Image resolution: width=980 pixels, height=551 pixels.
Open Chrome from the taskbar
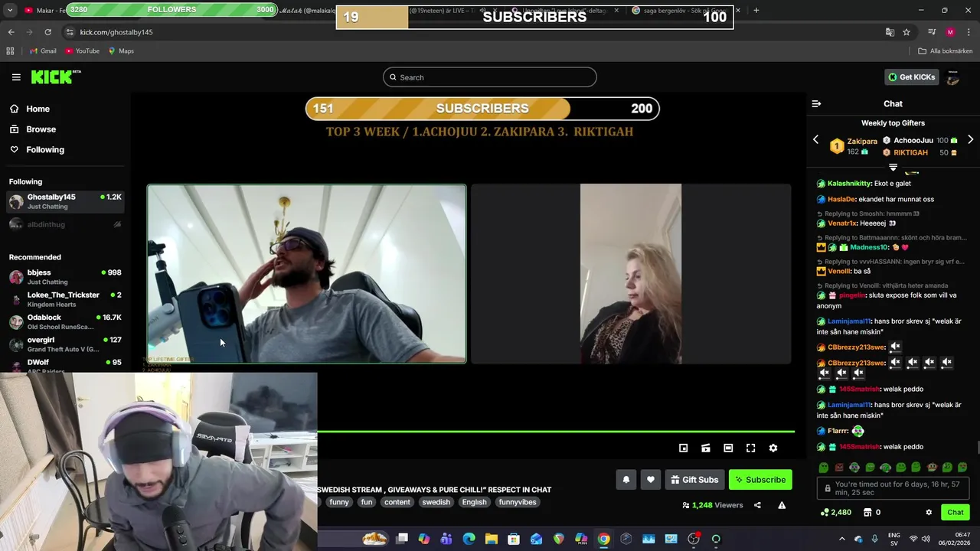point(604,539)
